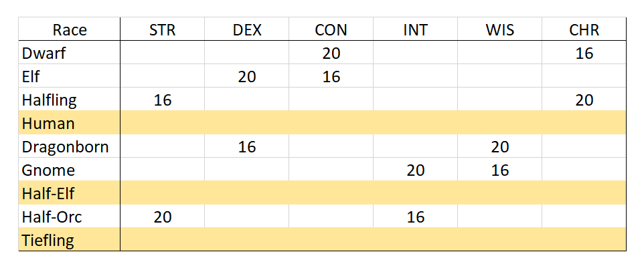This screenshot has height=266, width=644.
Task: Select the INT column header
Action: click(415, 29)
